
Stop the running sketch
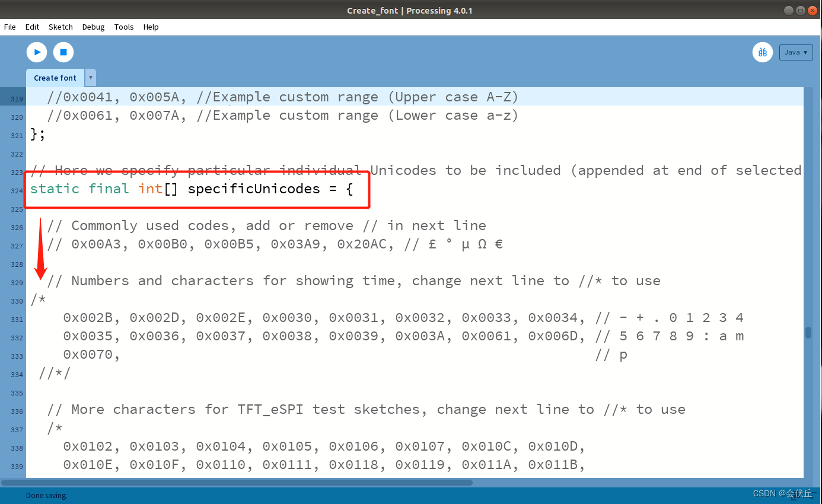click(63, 52)
